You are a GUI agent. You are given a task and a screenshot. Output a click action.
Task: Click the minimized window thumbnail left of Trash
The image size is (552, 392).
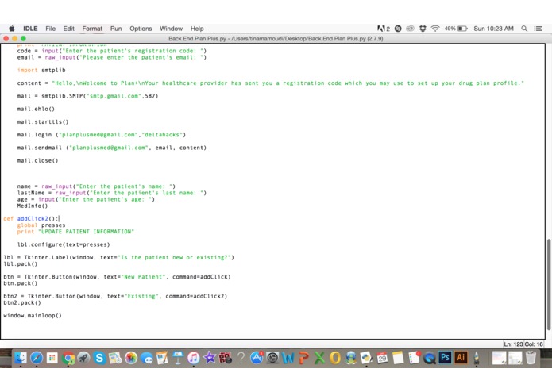pos(515,358)
